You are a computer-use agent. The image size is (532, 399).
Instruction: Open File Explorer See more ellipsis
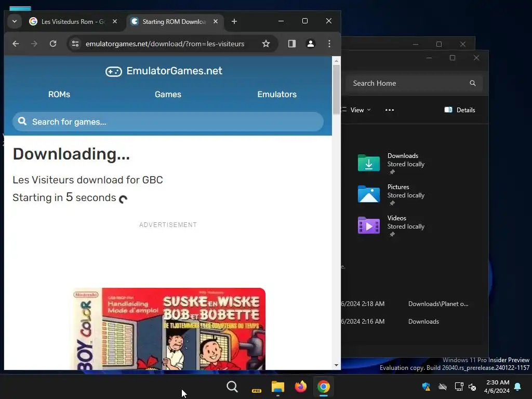point(390,110)
